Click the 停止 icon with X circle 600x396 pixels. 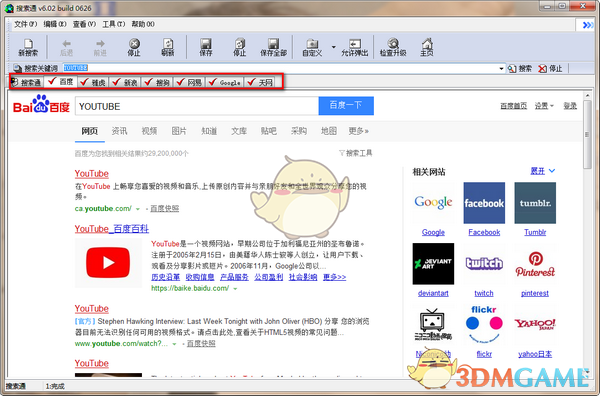click(x=134, y=47)
